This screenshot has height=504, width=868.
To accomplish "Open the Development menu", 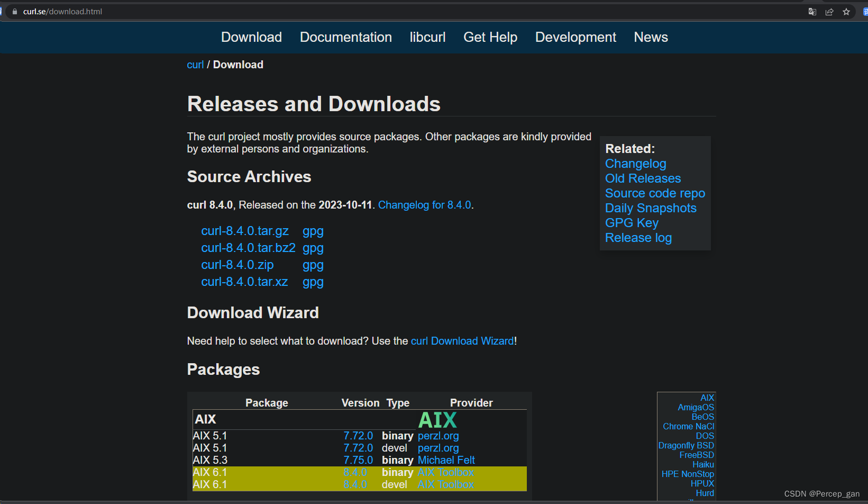I will (x=575, y=37).
